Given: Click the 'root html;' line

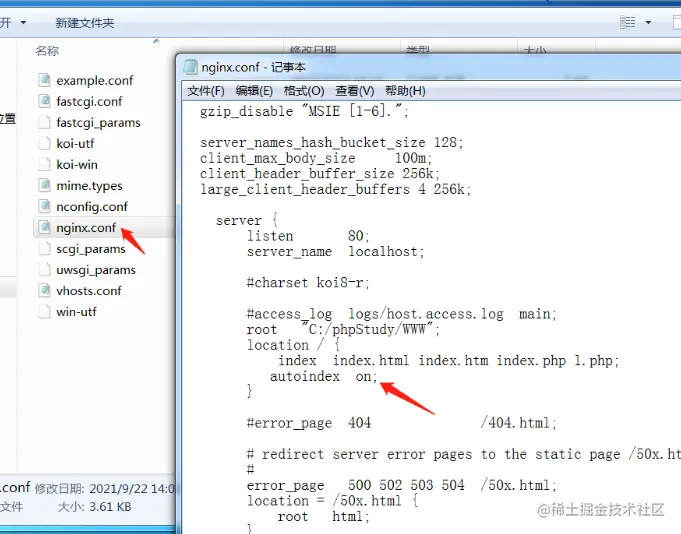Looking at the screenshot, I should (x=324, y=517).
